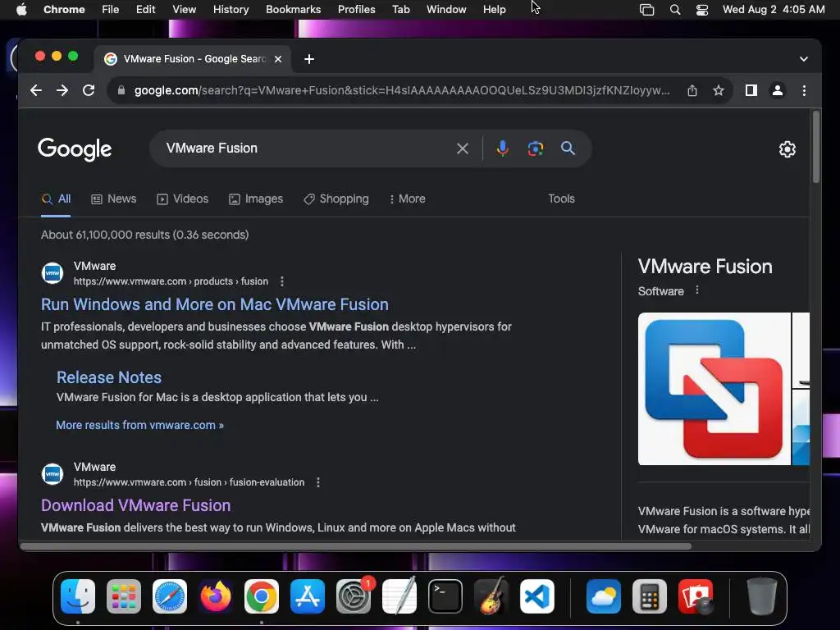Screen dimensions: 840x630
Task: Open the Profiles menu
Action: point(356,9)
